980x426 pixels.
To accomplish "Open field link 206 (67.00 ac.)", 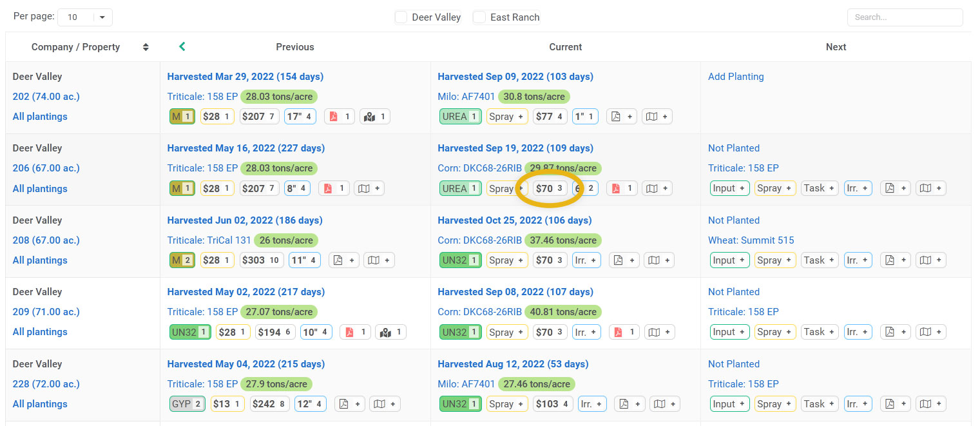I will (46, 168).
